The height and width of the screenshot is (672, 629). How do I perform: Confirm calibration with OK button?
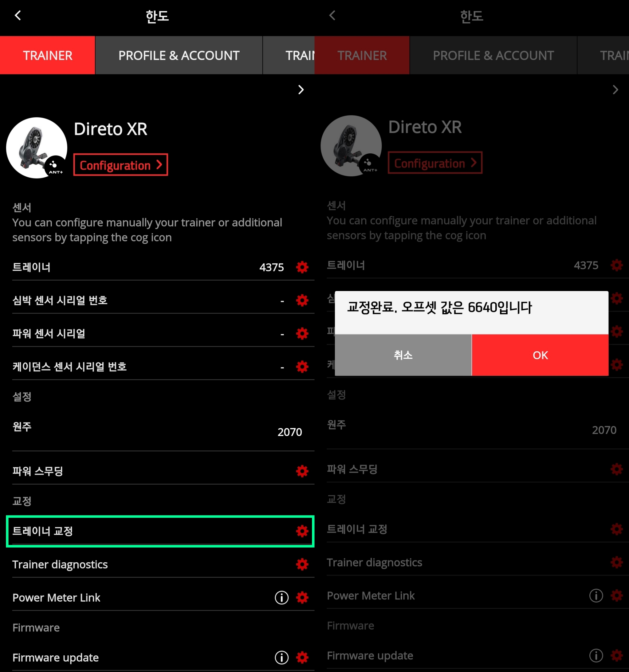click(540, 355)
